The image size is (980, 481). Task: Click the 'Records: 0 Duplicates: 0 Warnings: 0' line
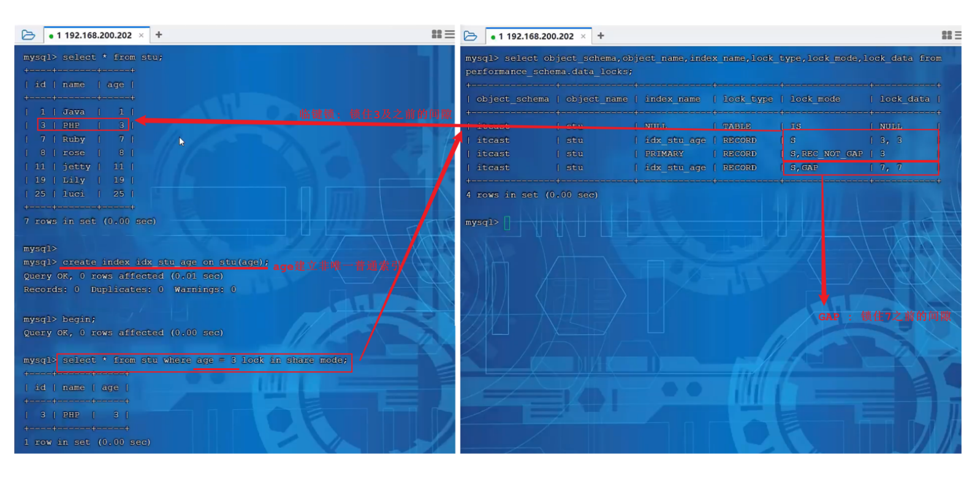click(130, 289)
